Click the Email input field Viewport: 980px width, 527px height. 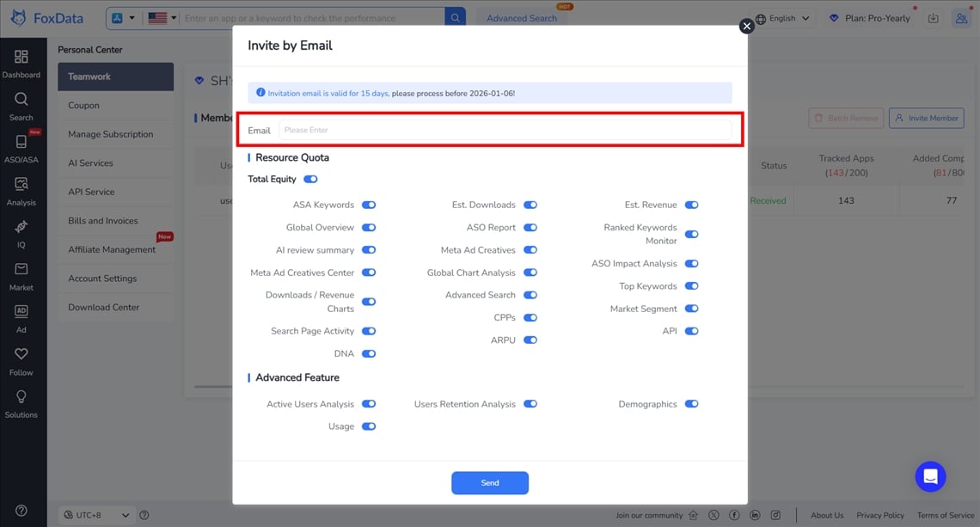click(x=505, y=131)
